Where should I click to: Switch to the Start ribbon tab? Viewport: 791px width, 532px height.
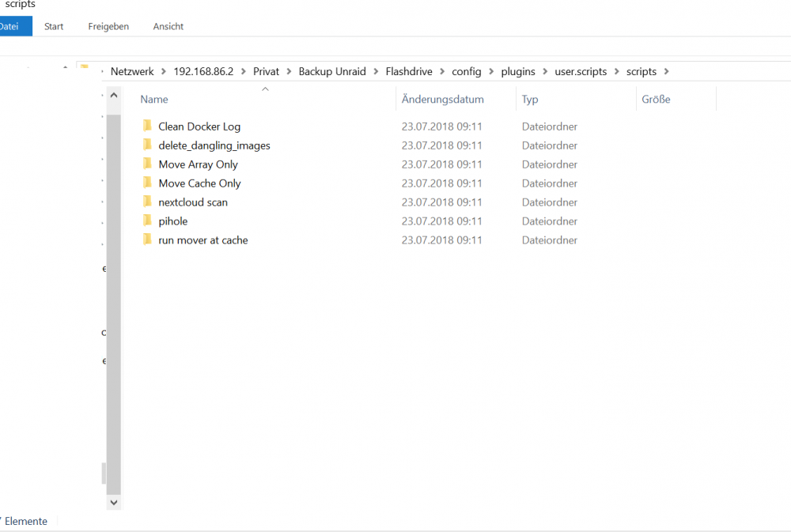tap(54, 26)
